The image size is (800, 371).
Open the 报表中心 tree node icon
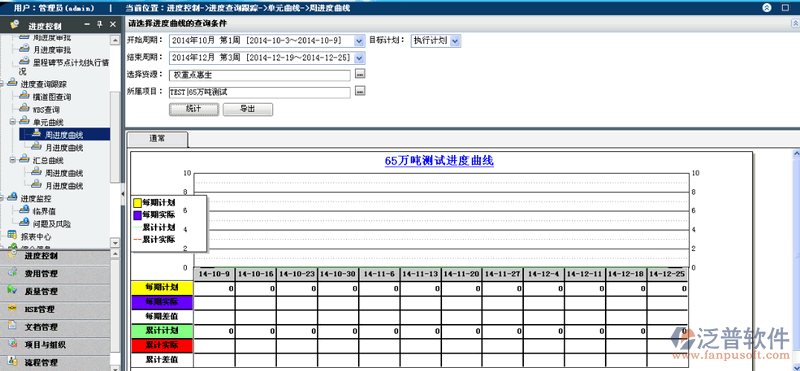12,236
